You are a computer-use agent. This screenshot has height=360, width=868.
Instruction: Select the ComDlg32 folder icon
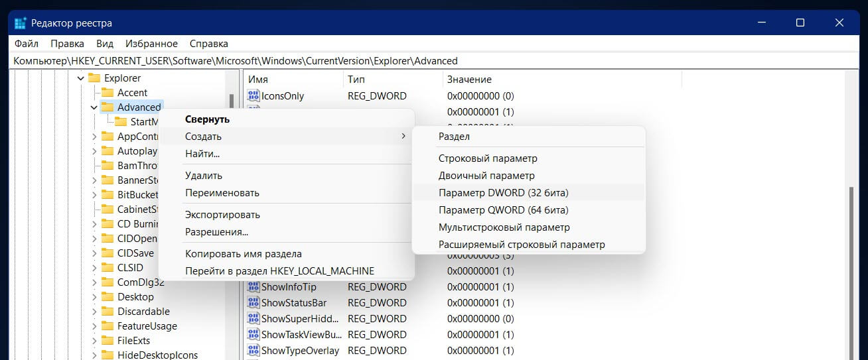coord(107,282)
